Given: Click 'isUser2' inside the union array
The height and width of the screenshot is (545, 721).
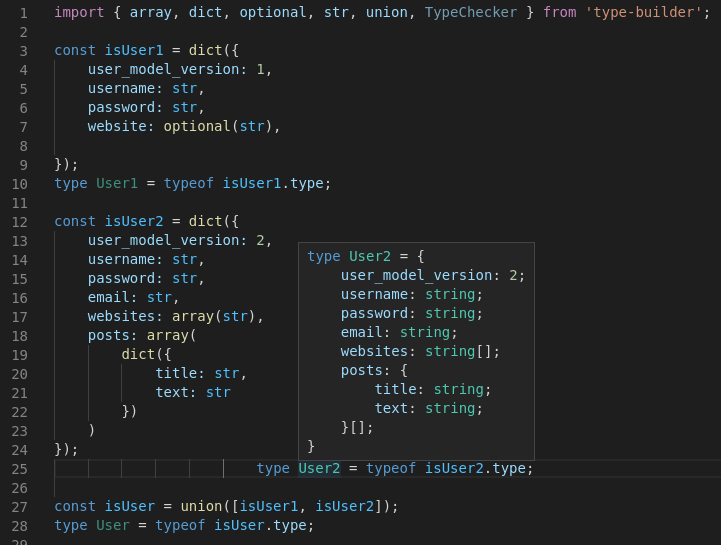Looking at the screenshot, I should [x=344, y=507].
